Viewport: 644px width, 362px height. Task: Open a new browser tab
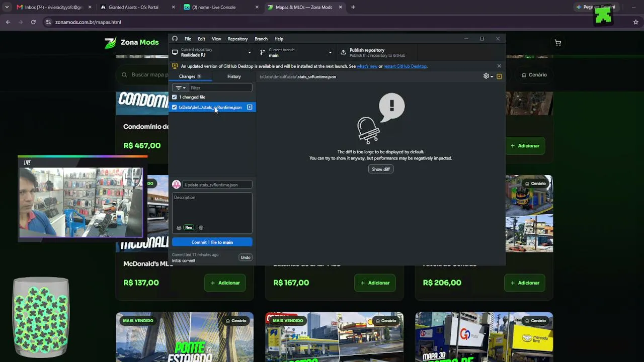[353, 8]
